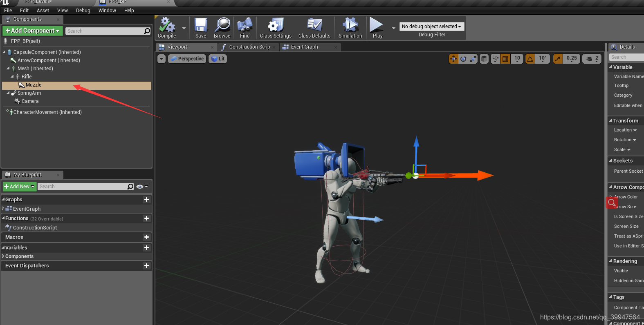
Task: Open Play options dropdown arrow
Action: click(x=394, y=28)
